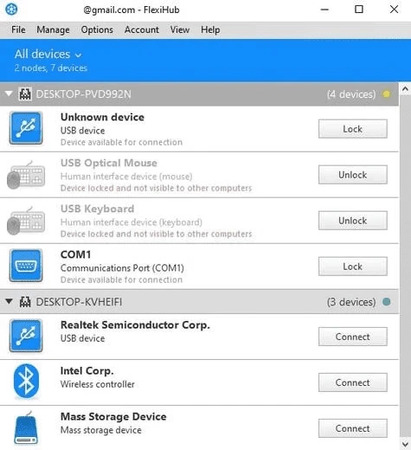Connect to Realtek Semiconductor Corp. device
The height and width of the screenshot is (450, 411).
[x=353, y=337]
